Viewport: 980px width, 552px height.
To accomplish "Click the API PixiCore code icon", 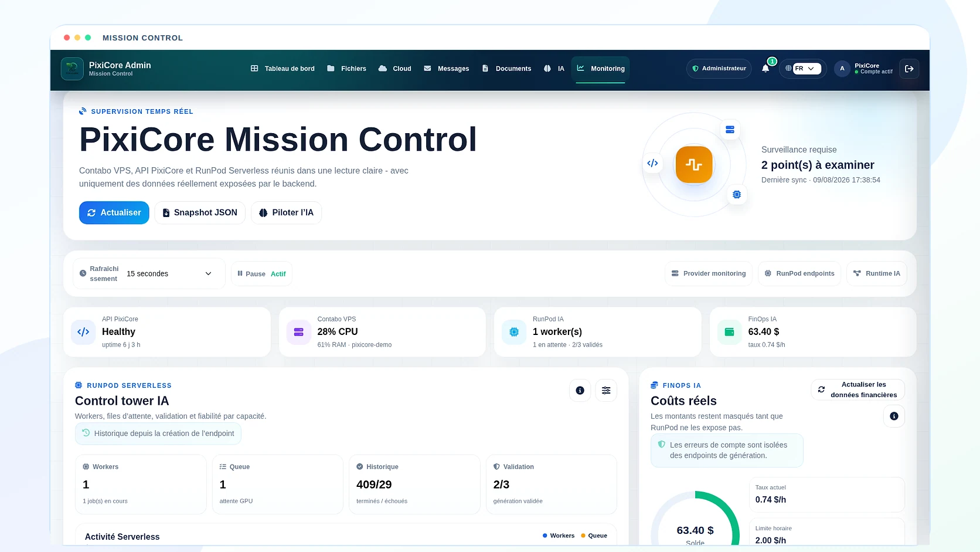I will tap(83, 332).
